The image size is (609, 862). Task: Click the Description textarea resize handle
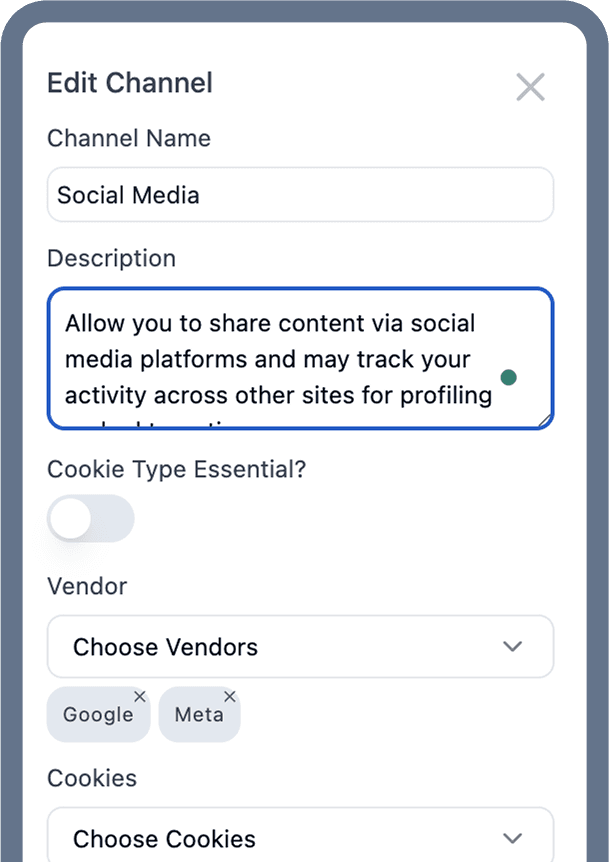(x=545, y=421)
